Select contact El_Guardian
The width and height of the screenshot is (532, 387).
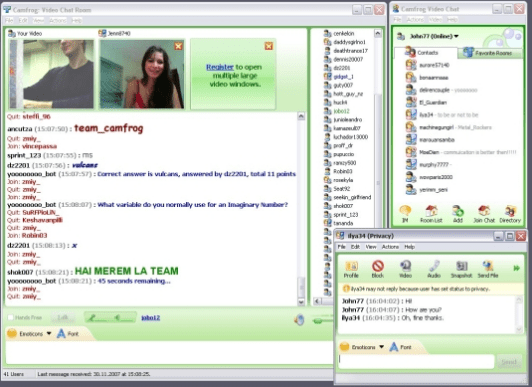coord(426,102)
